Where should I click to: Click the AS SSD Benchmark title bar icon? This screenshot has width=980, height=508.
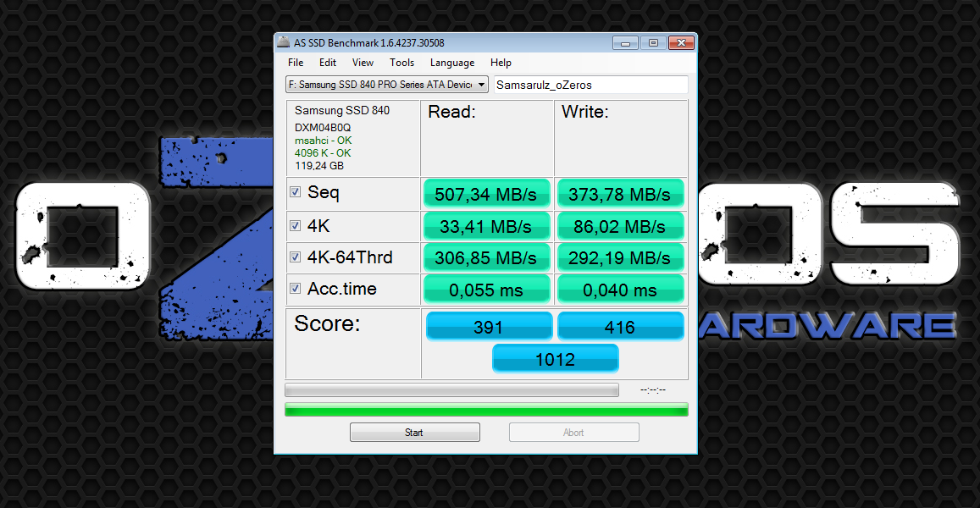coord(284,42)
